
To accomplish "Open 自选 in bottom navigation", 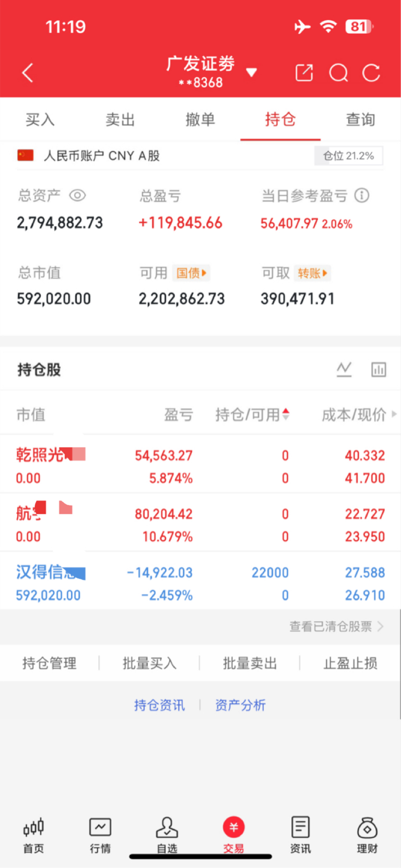I will coord(167,835).
